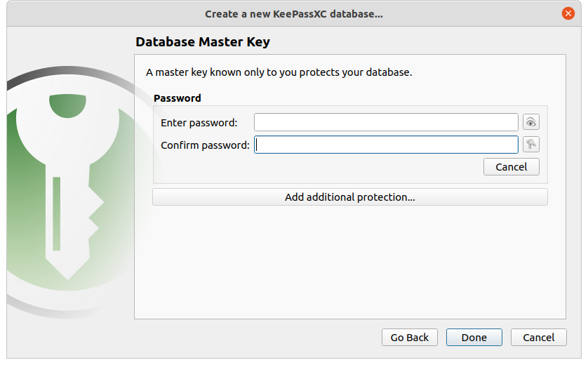
Task: Open the password generator keys icon
Action: click(x=531, y=145)
